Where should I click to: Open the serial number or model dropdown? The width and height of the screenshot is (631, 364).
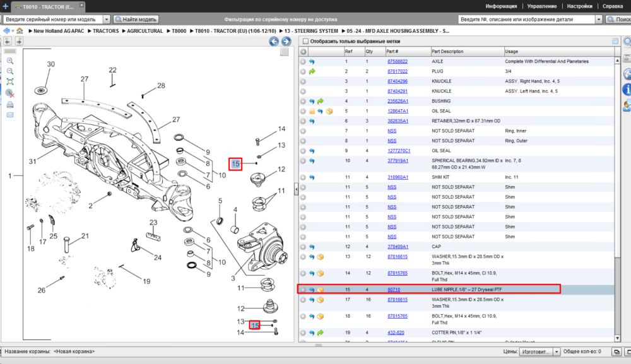pos(107,20)
